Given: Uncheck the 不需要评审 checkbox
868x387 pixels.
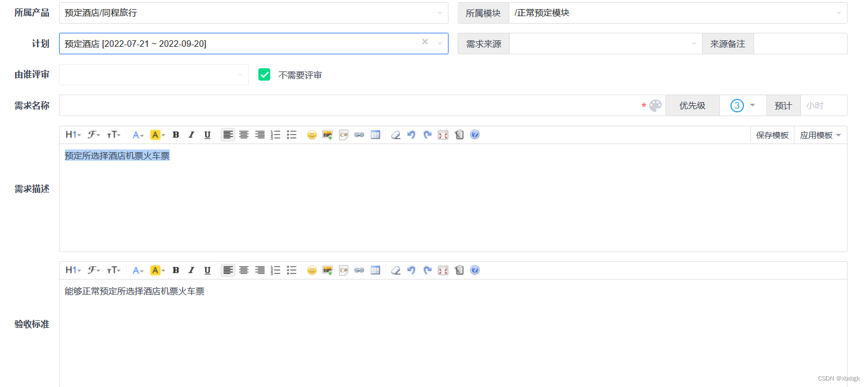Looking at the screenshot, I should pyautogui.click(x=264, y=74).
